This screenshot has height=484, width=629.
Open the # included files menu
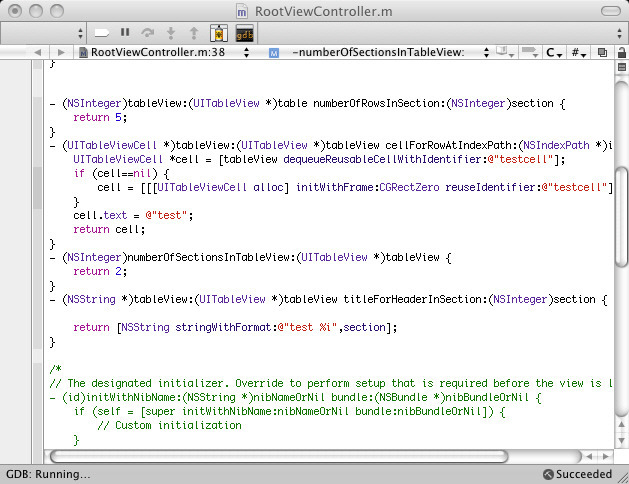click(578, 52)
